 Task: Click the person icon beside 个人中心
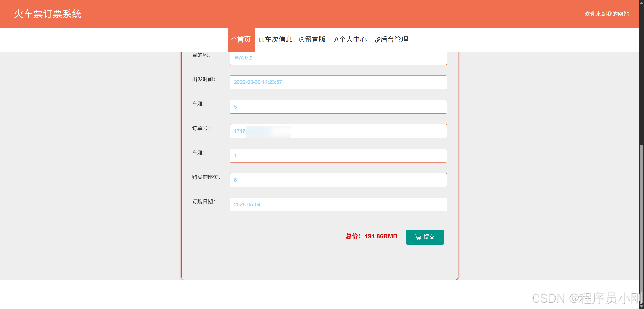click(x=336, y=40)
